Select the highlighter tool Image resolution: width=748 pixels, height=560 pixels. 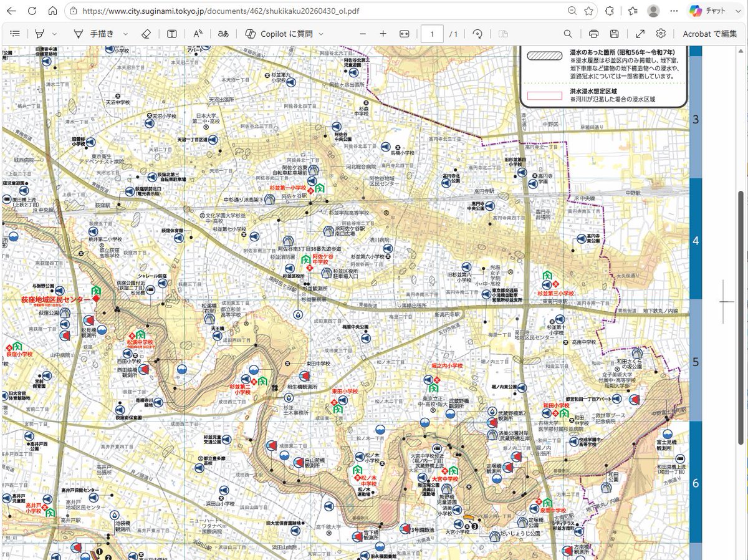[x=41, y=34]
